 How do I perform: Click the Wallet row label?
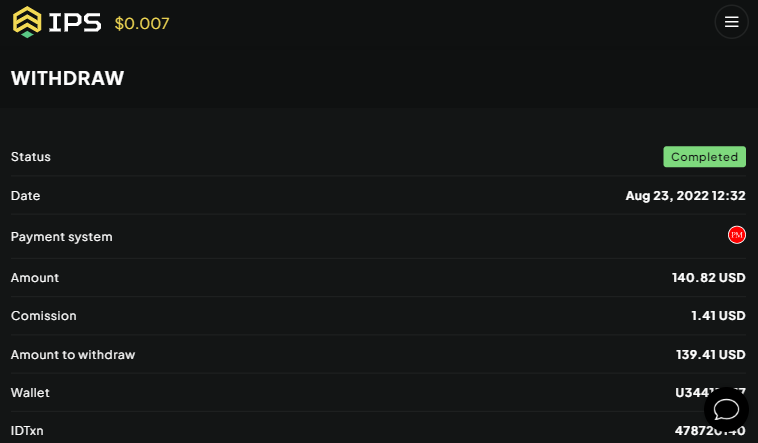(30, 393)
